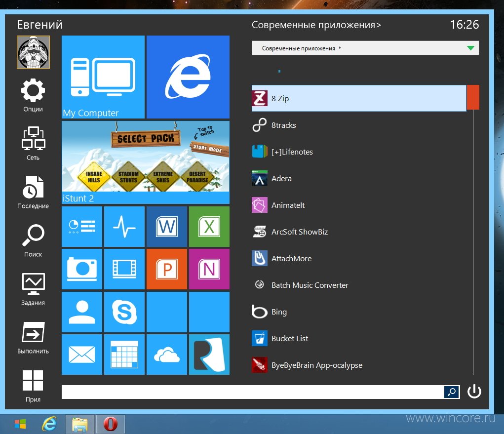Viewport: 504px width, 434px height.
Task: Click the Евгений user name
Action: (x=39, y=25)
